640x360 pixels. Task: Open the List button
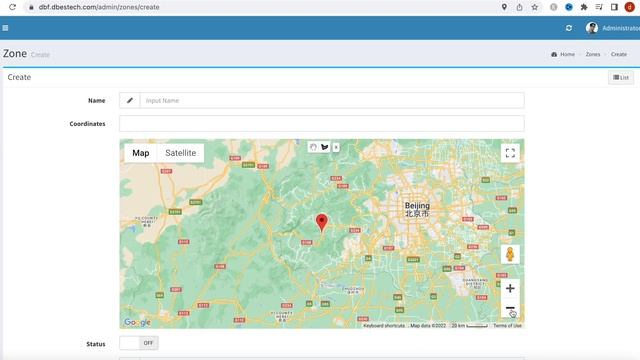[621, 78]
